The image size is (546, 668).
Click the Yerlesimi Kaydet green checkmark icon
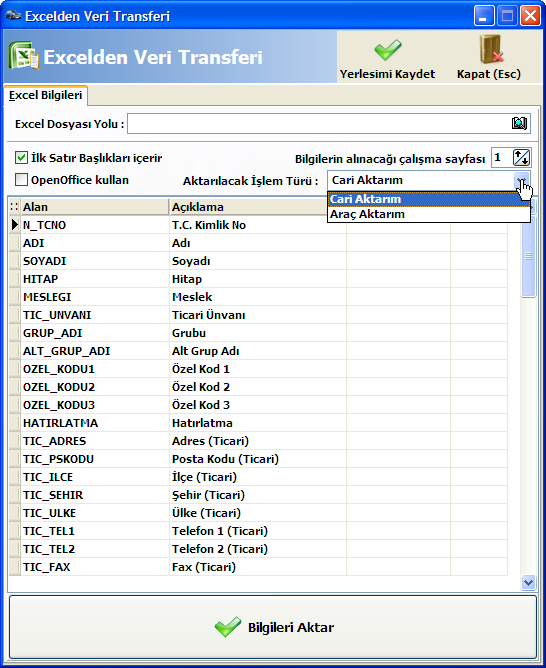388,50
